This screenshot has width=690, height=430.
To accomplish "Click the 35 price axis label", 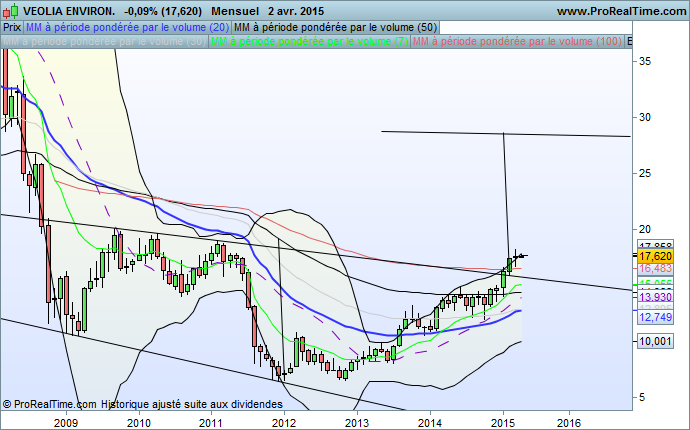I will (645, 61).
